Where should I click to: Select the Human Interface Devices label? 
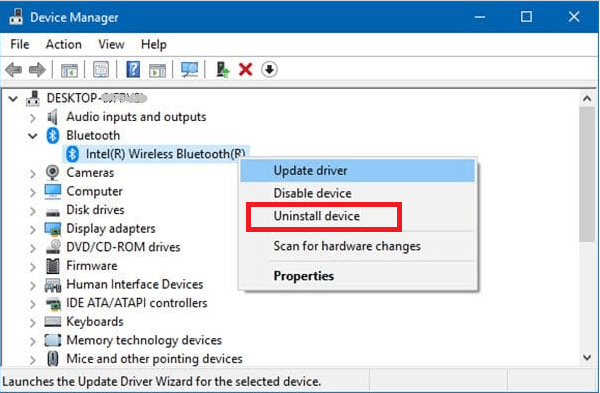click(x=134, y=284)
